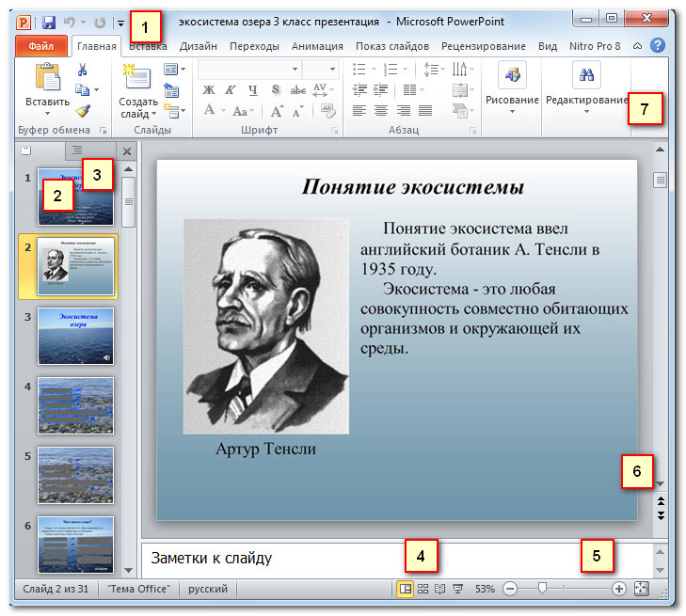Toggle strikethrough abc formatting

click(298, 90)
